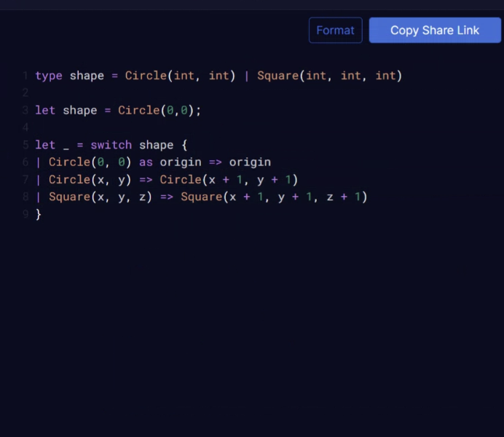
Task: Click the Copy Share Link button
Action: click(435, 30)
